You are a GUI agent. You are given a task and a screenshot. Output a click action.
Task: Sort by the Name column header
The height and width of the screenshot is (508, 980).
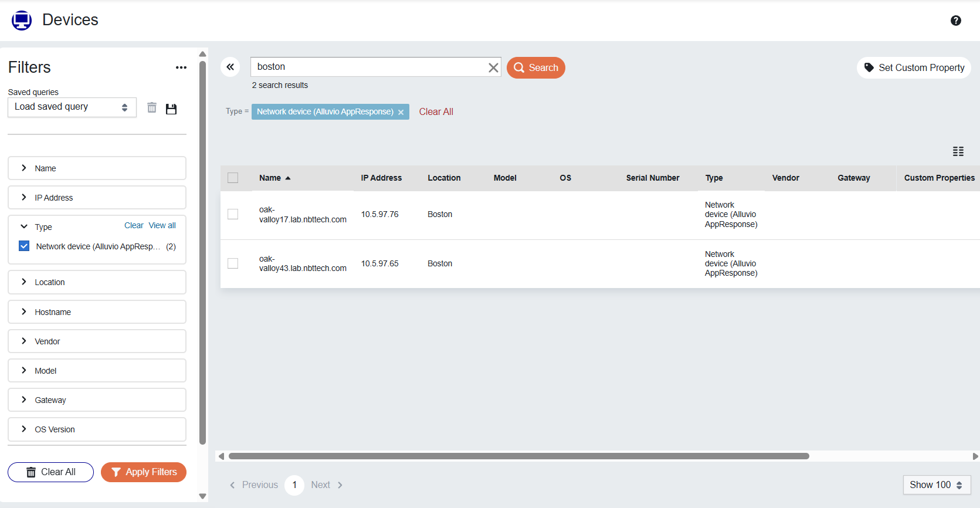[270, 178]
